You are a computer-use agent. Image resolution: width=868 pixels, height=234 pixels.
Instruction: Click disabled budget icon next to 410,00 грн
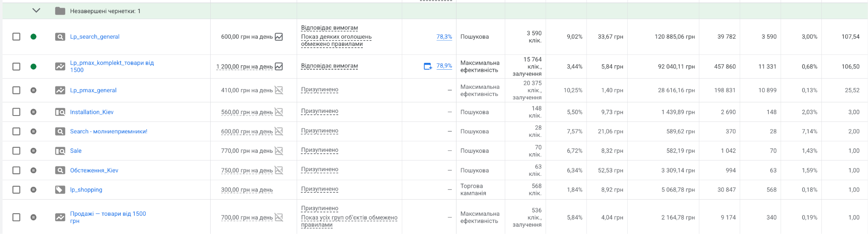[279, 90]
